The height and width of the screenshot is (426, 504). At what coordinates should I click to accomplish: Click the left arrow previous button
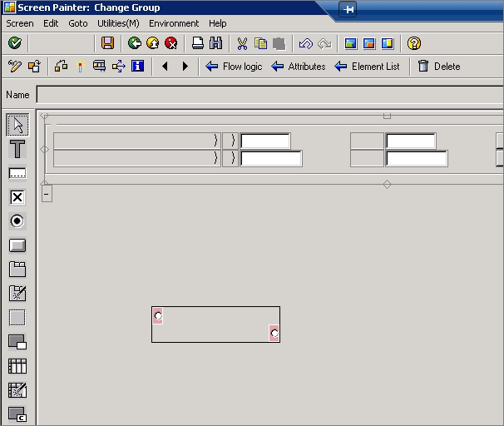coord(165,67)
